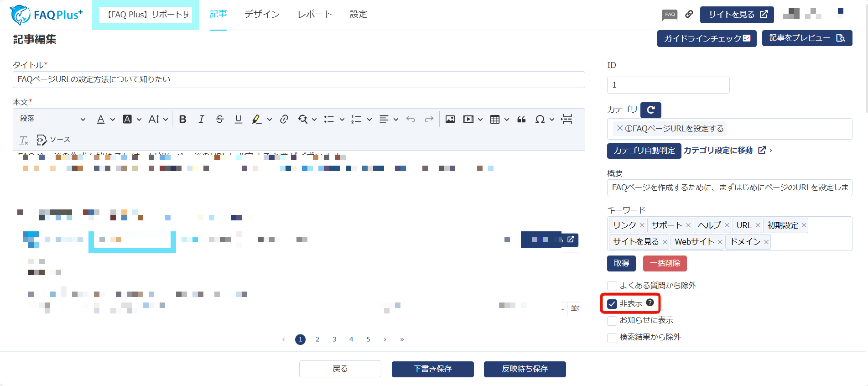Click the 戻る button

click(340, 369)
